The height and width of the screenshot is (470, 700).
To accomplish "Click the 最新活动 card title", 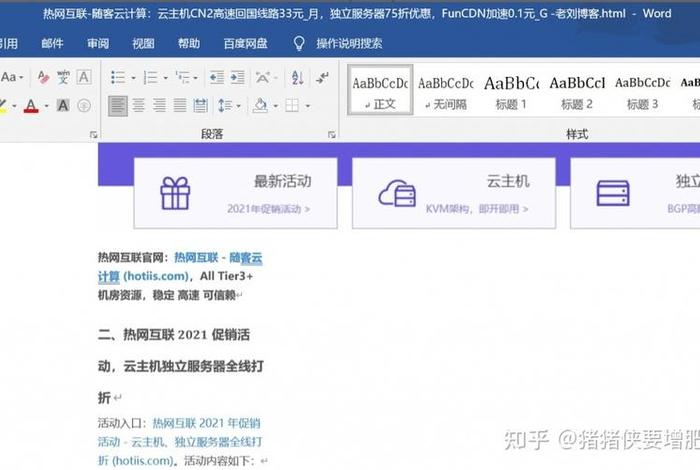I will [x=283, y=181].
